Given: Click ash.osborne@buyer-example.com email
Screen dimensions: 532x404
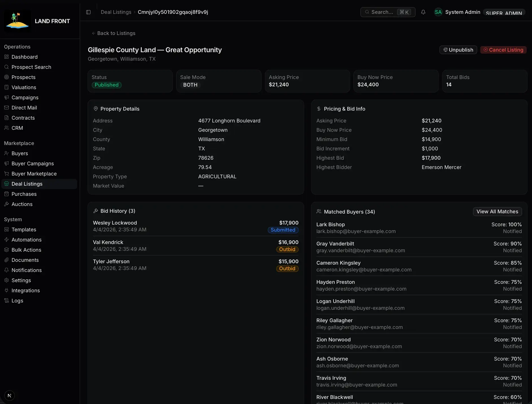Looking at the screenshot, I should tap(357, 366).
